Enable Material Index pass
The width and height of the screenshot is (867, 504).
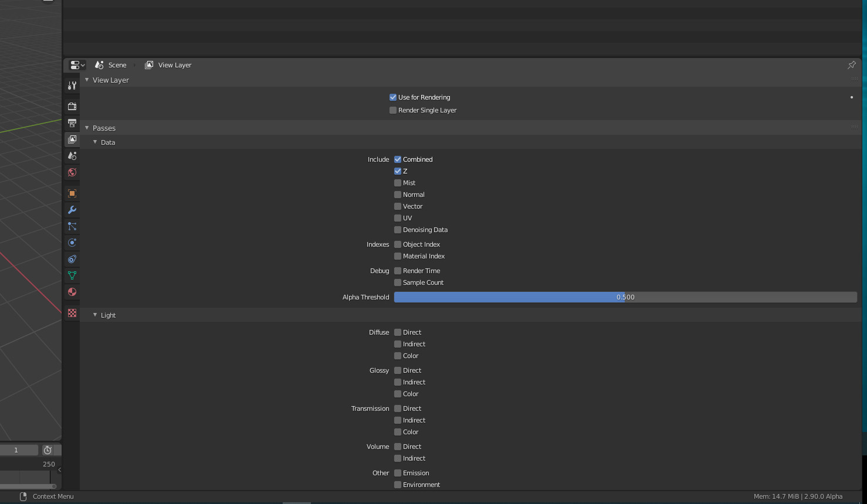398,256
